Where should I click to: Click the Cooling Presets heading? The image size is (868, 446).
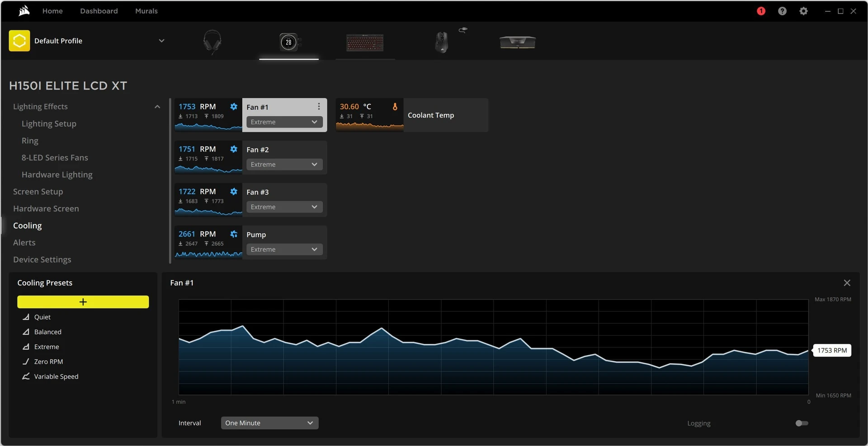pos(45,283)
